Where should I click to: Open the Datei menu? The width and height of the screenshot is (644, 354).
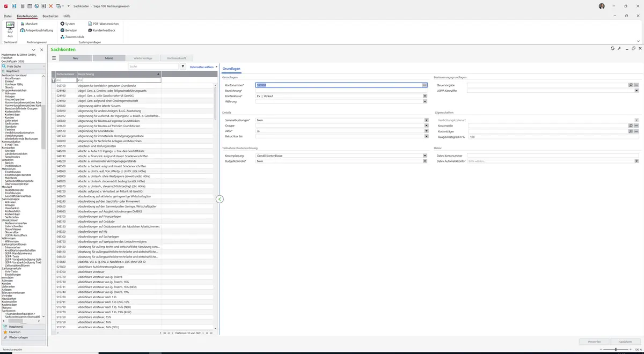click(8, 16)
